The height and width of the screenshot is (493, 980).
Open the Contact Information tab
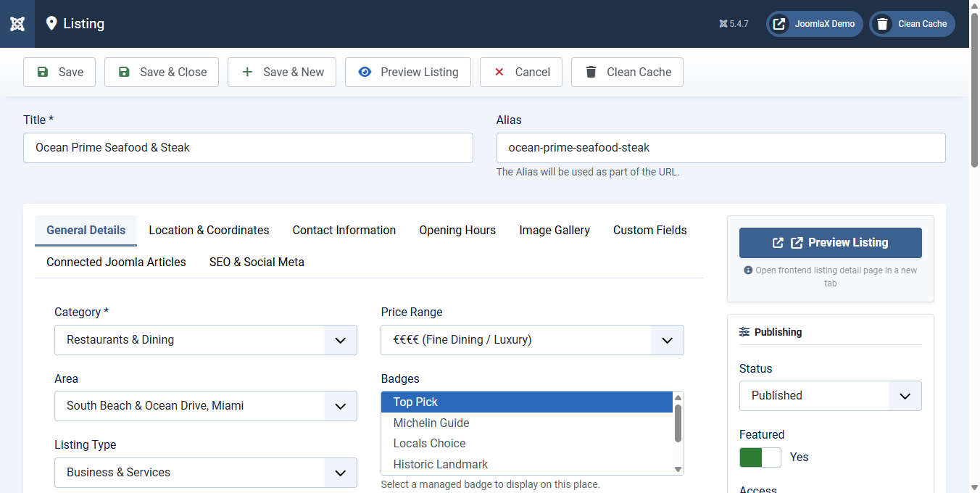[x=344, y=231]
